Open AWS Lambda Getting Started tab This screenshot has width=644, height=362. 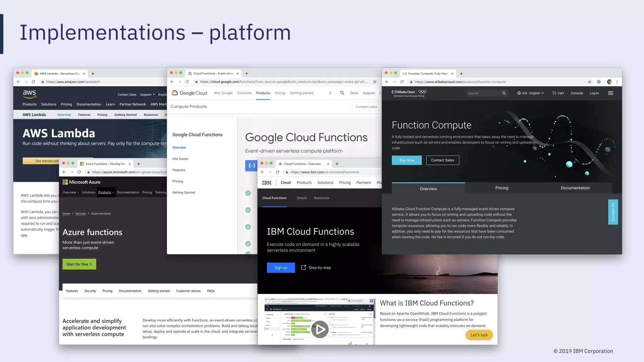[x=125, y=115]
